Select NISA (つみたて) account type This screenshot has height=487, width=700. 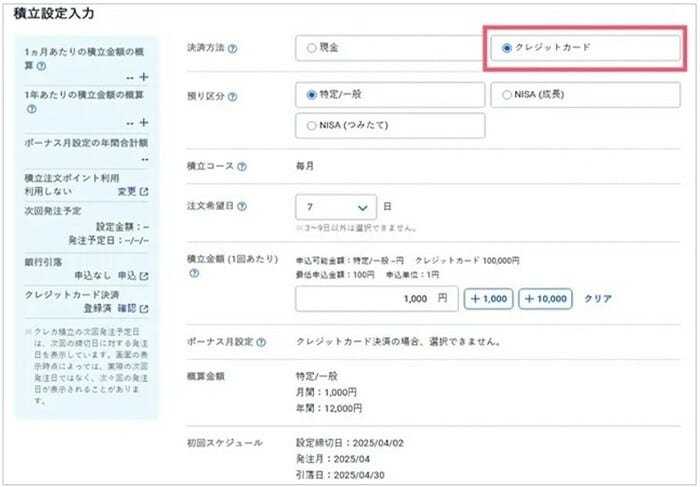pos(390,125)
